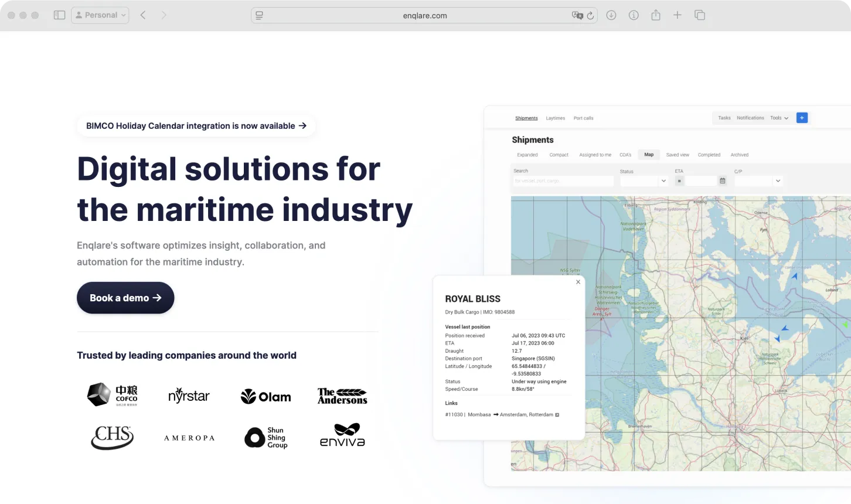Click the Tasks button
This screenshot has height=504, width=851.
[724, 118]
